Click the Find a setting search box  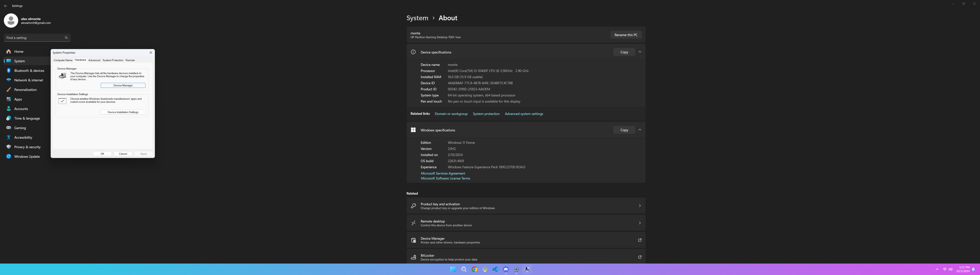[x=34, y=38]
